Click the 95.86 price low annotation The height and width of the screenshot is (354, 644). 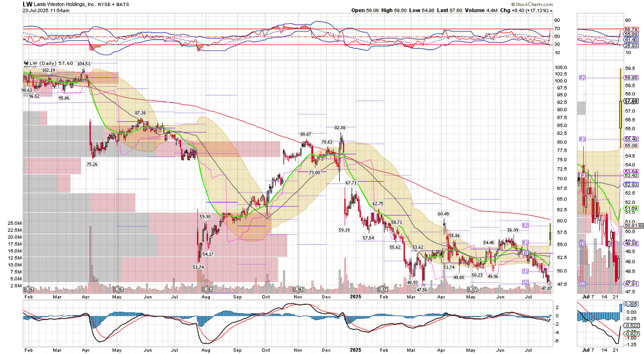(x=64, y=98)
